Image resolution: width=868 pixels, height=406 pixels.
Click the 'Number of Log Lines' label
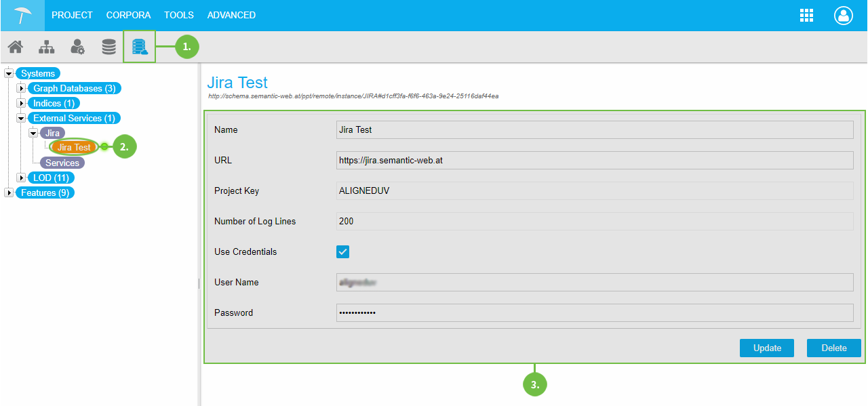[255, 221]
